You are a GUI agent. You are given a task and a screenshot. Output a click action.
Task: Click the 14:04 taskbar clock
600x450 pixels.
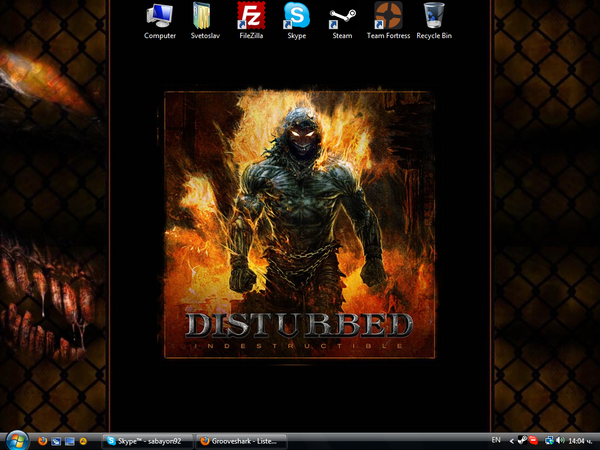(578, 441)
